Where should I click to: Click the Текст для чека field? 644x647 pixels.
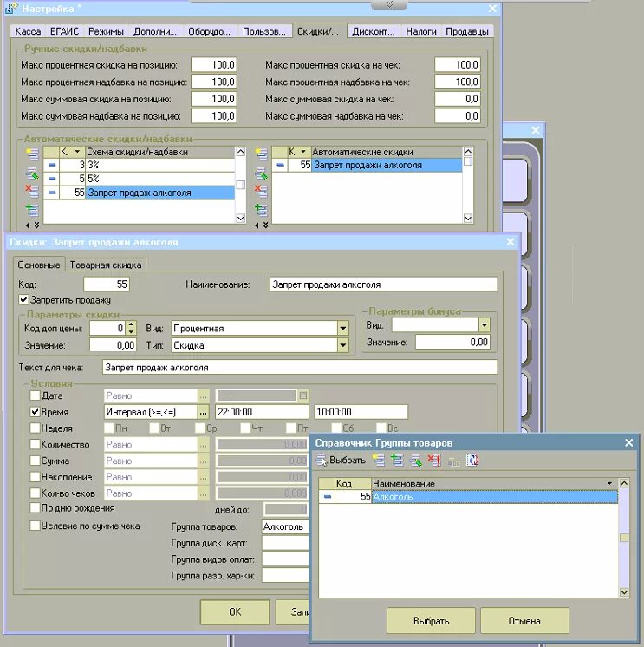[x=300, y=367]
